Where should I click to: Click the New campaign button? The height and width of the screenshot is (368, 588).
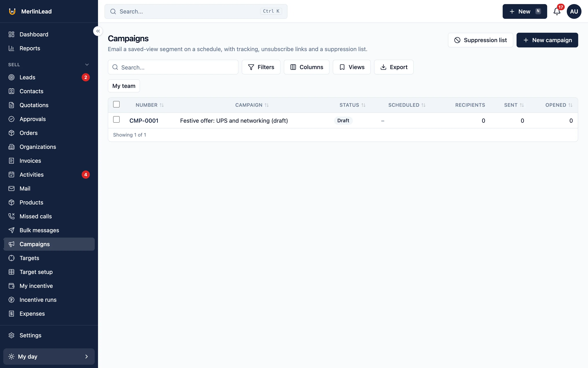pyautogui.click(x=547, y=40)
